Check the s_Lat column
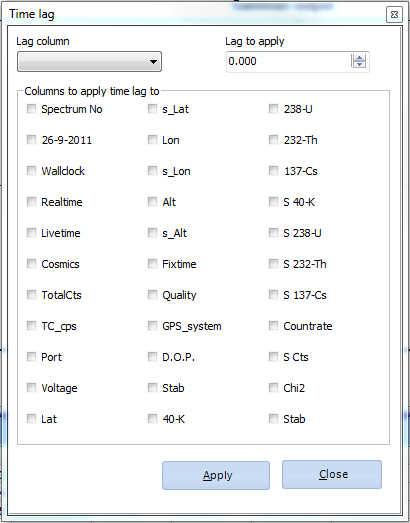Image resolution: width=410 pixels, height=523 pixels. click(152, 109)
